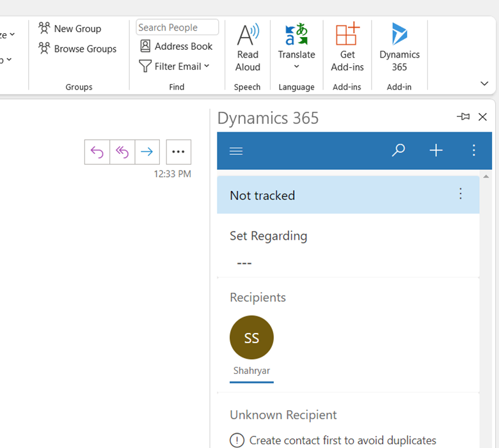Click the Filter Email funnel icon
This screenshot has width=499, height=448.
coord(145,66)
